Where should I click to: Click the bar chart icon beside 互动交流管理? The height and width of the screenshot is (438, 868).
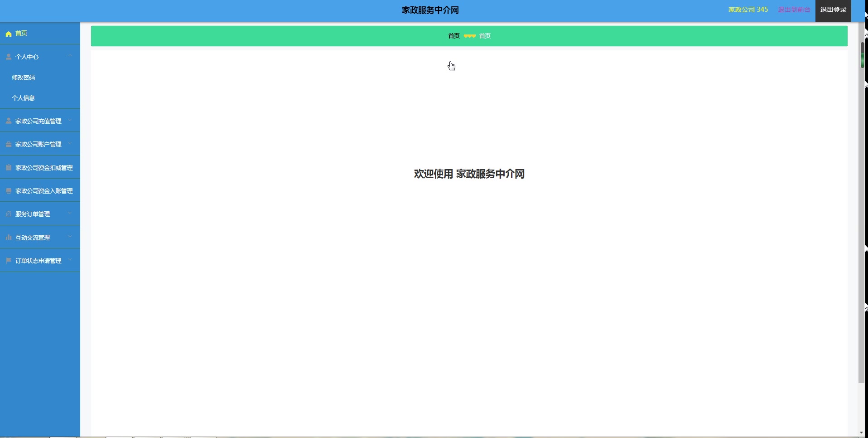[x=9, y=237]
